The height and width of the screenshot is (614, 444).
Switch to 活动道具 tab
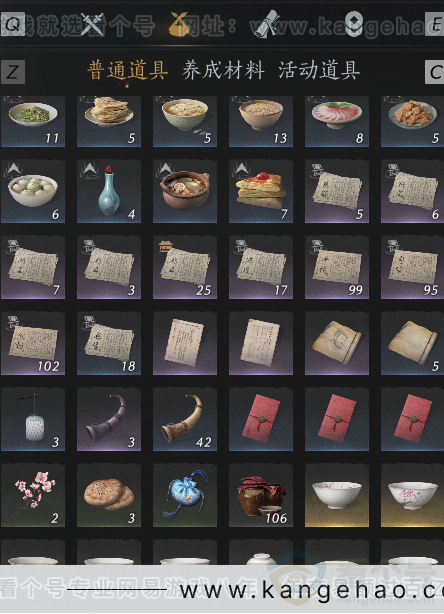tap(319, 70)
